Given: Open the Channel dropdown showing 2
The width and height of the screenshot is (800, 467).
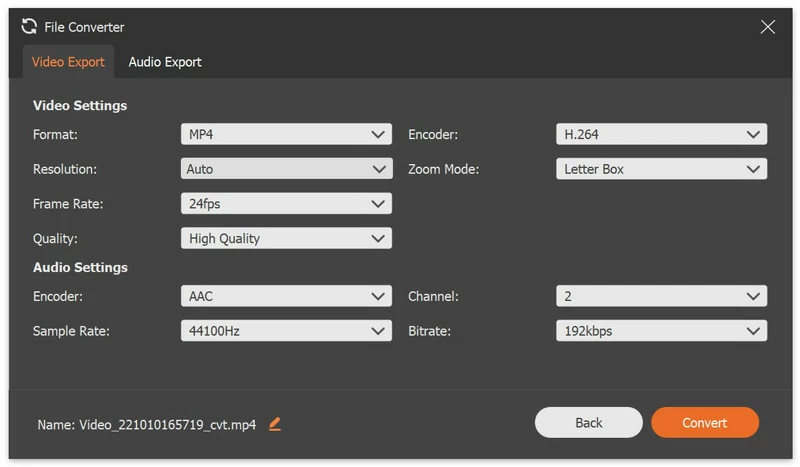Looking at the screenshot, I should point(661,296).
